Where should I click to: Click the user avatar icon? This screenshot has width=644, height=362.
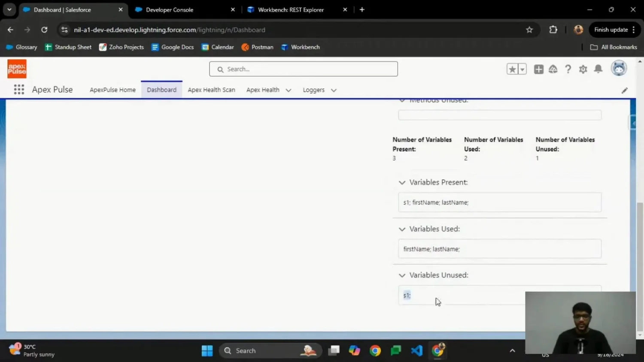point(618,69)
